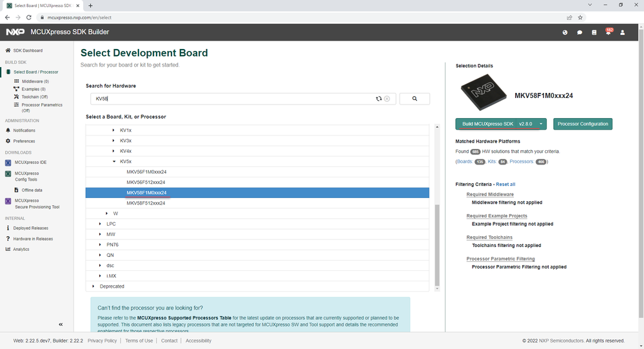Click the chat feedback icon in header
This screenshot has width=644, height=349.
pyautogui.click(x=580, y=32)
